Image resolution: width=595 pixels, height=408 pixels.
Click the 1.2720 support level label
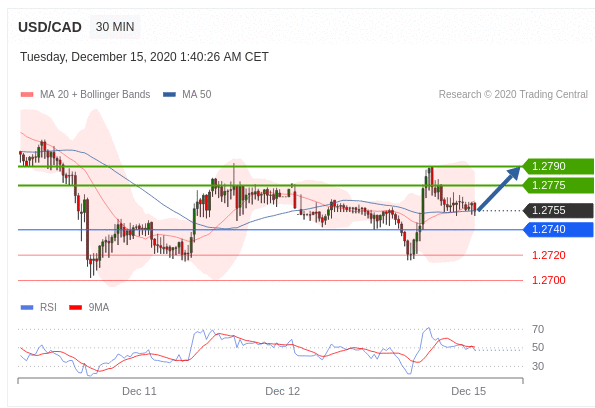[549, 255]
